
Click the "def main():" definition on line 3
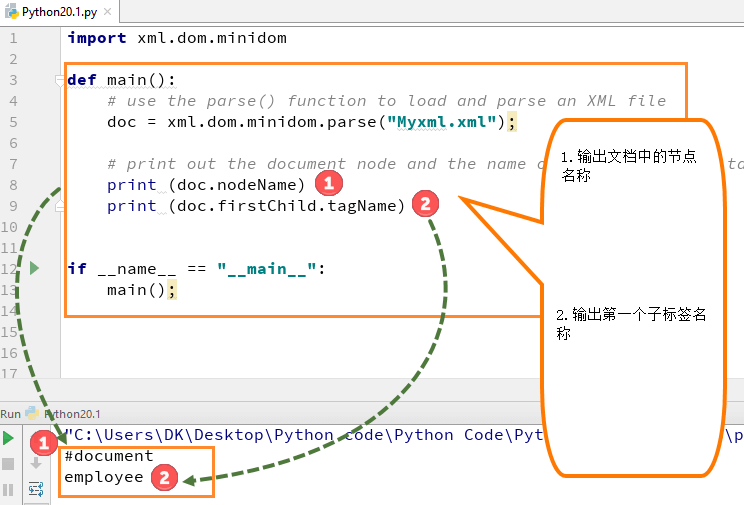coord(121,80)
